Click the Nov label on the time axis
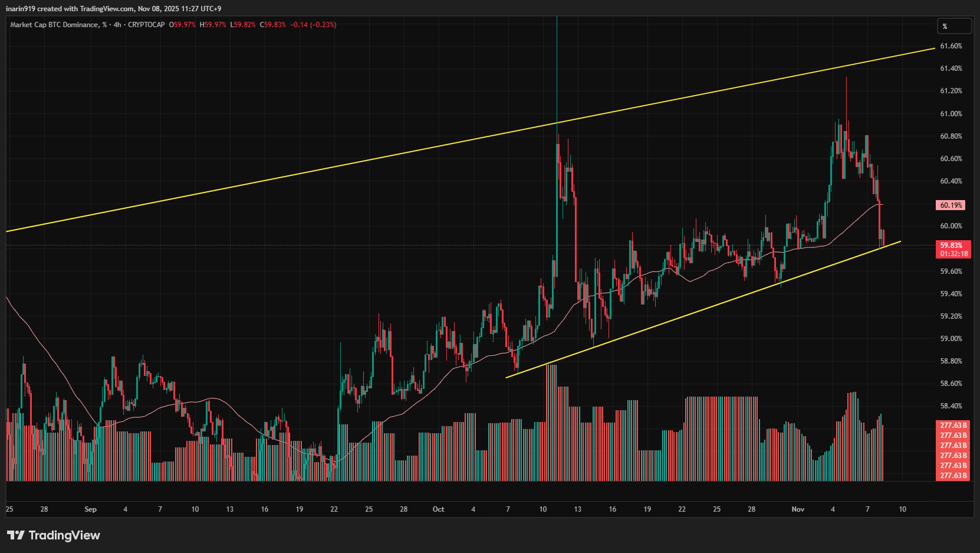This screenshot has width=980, height=553. click(798, 509)
